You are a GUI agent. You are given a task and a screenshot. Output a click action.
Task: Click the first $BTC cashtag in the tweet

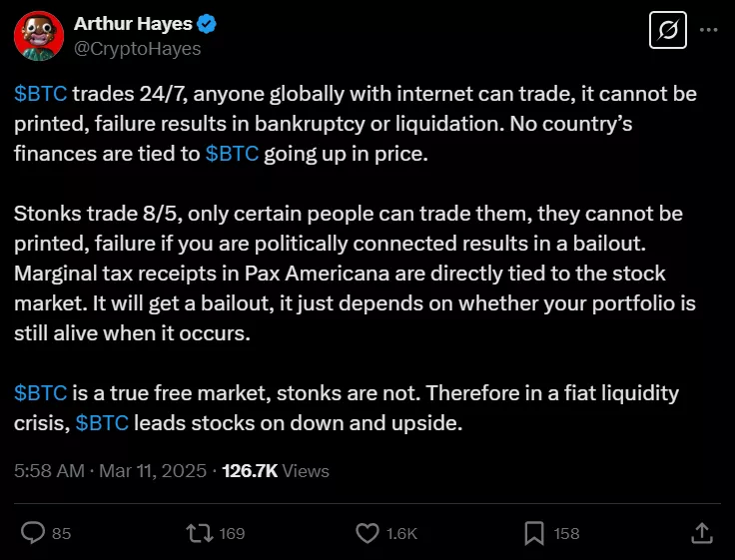(x=40, y=94)
